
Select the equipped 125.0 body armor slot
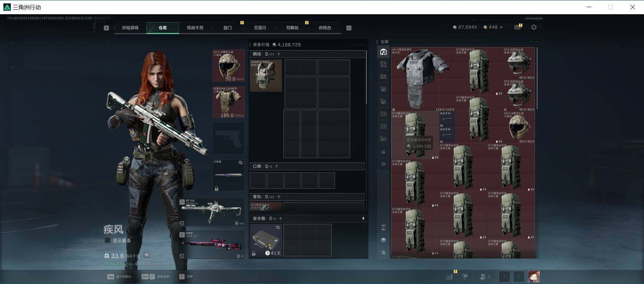pyautogui.click(x=228, y=102)
